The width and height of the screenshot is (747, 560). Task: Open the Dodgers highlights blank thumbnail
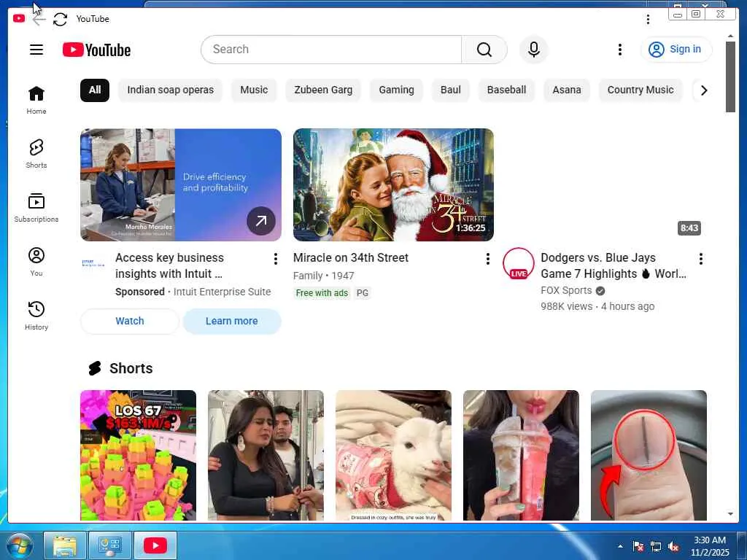[605, 184]
